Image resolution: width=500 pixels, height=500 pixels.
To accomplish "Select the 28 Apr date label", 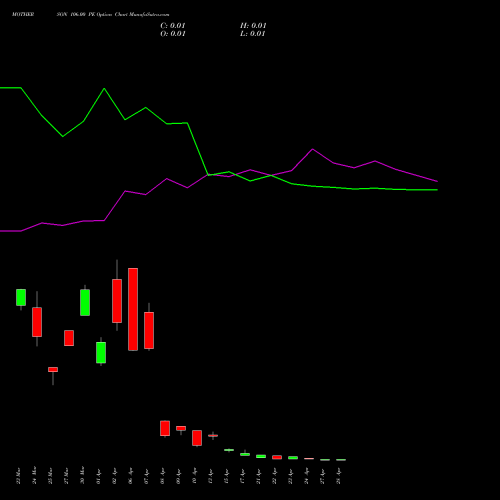I will click(338, 476).
